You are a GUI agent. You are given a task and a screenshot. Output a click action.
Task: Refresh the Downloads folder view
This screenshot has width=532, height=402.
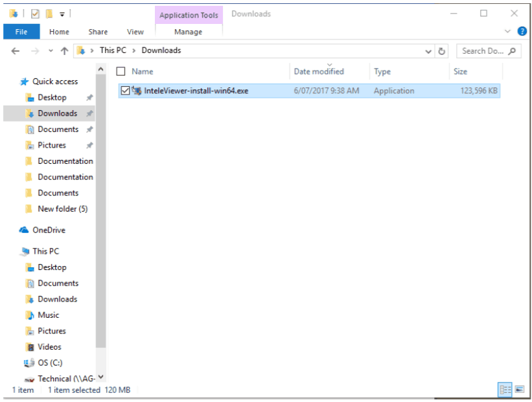[x=441, y=51]
